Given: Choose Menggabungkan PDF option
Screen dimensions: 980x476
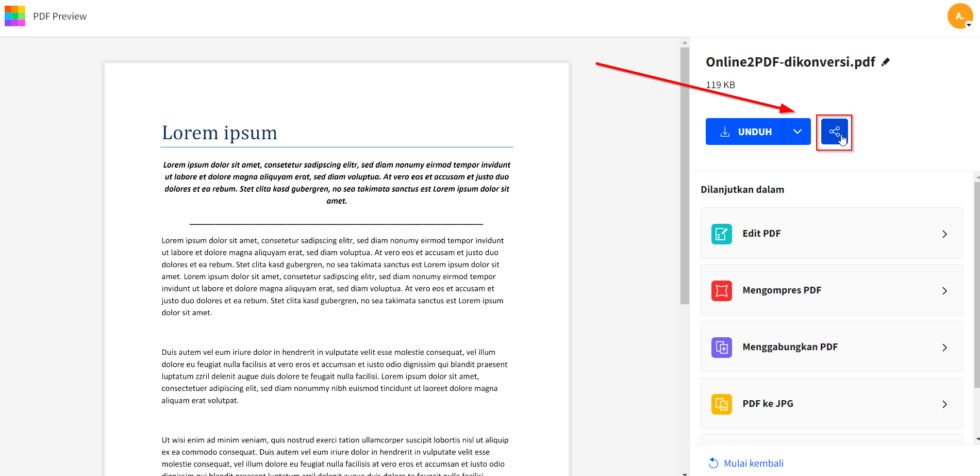Looking at the screenshot, I should point(832,347).
